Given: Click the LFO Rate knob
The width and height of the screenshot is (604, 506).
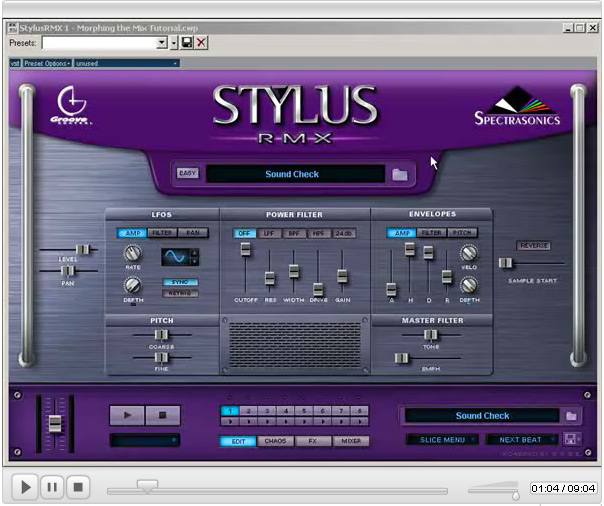Looking at the screenshot, I should pos(133,253).
